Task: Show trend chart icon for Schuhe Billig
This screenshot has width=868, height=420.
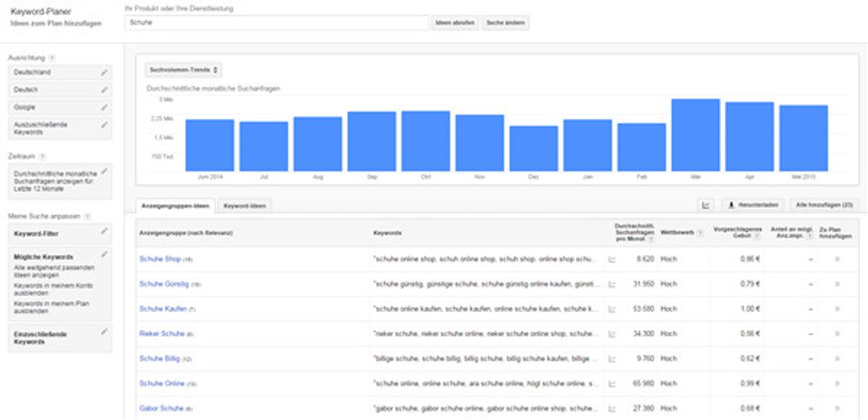Action: 612,358
